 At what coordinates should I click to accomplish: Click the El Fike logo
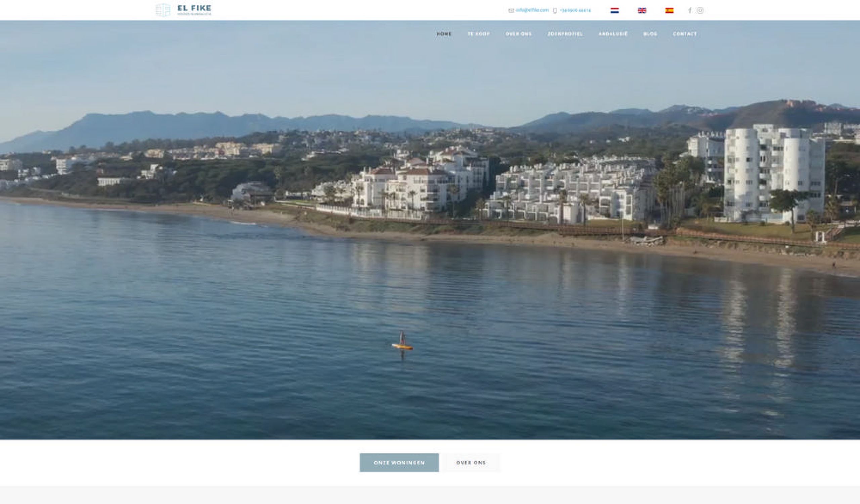[x=183, y=10]
